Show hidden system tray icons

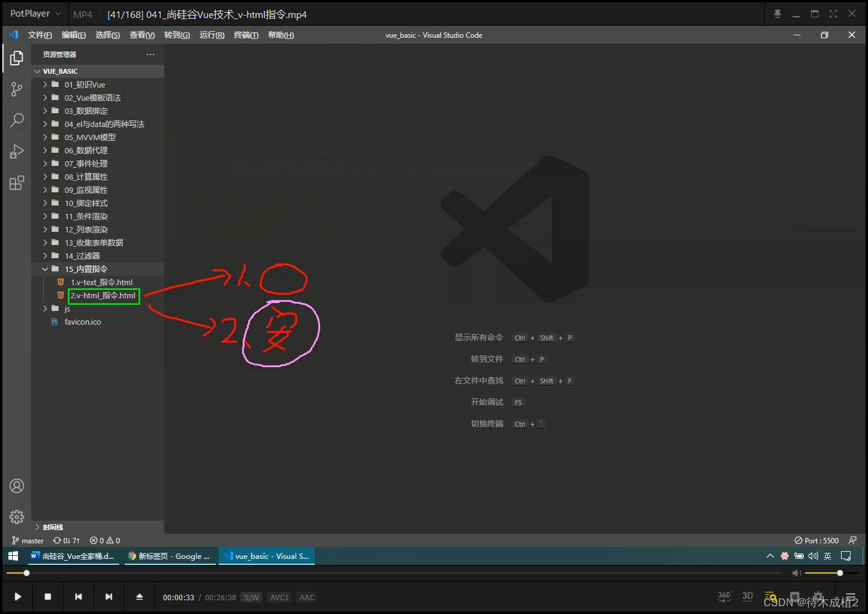pyautogui.click(x=770, y=556)
